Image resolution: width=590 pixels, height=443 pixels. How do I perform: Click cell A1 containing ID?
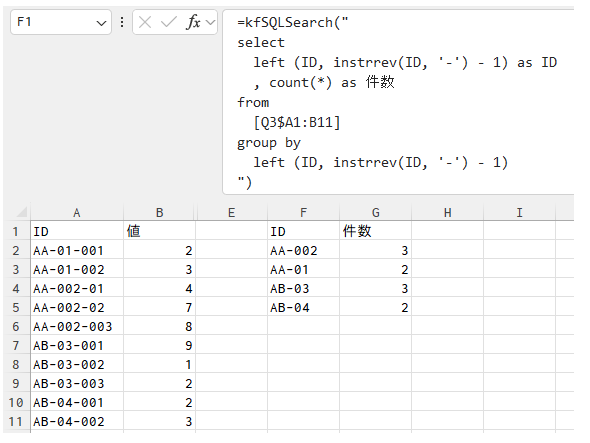pos(77,231)
